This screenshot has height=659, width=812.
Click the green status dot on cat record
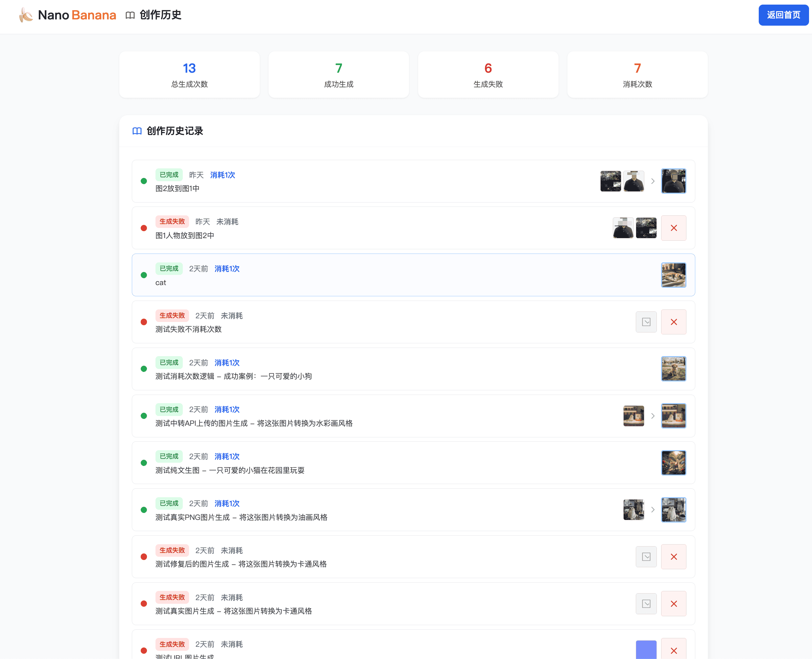(x=144, y=275)
